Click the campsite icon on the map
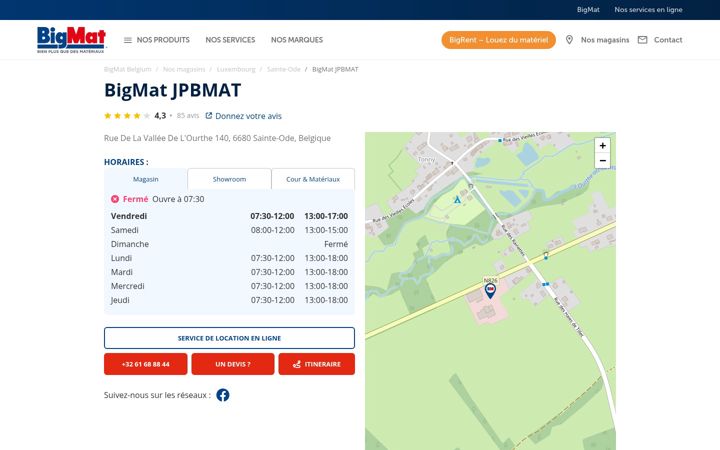Screen dimensions: 720x450 457,200
